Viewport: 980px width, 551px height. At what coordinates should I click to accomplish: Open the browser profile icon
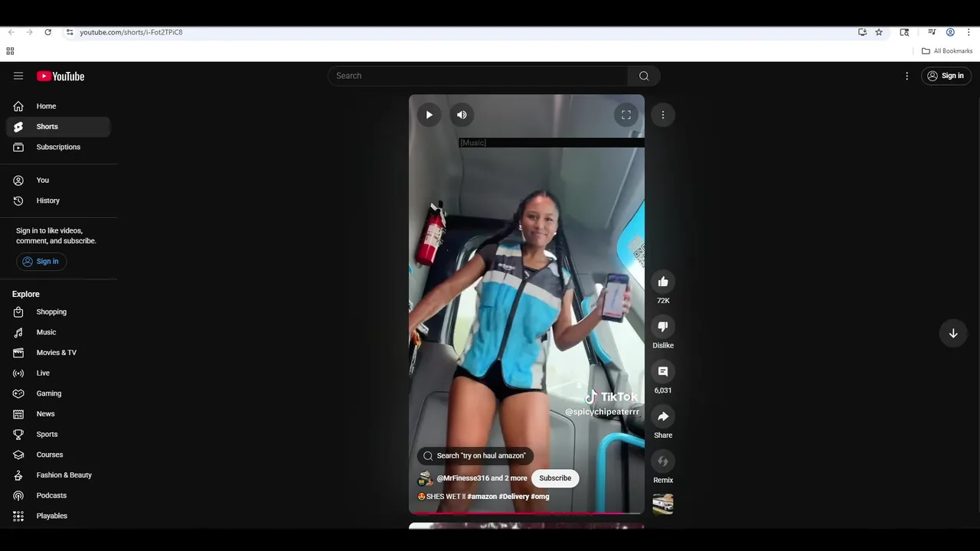point(950,32)
